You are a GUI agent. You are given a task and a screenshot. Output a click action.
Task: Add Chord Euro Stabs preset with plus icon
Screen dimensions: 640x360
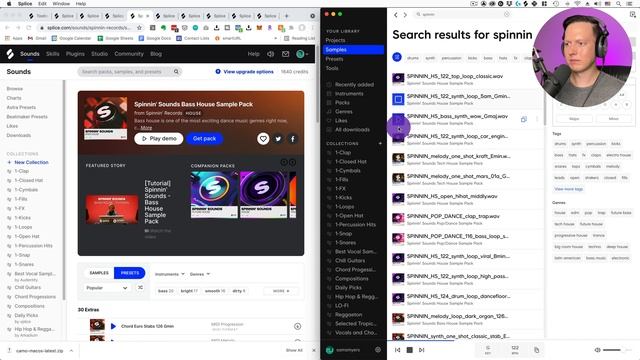pyautogui.click(x=298, y=326)
